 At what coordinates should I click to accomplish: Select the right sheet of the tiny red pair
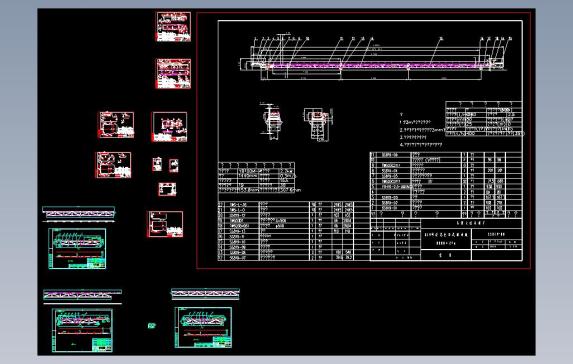point(174,165)
